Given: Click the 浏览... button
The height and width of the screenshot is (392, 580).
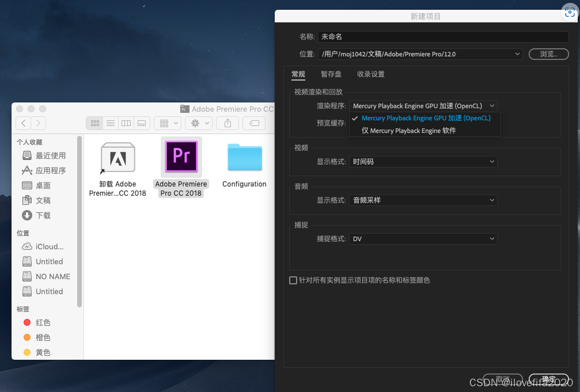Looking at the screenshot, I should (549, 54).
